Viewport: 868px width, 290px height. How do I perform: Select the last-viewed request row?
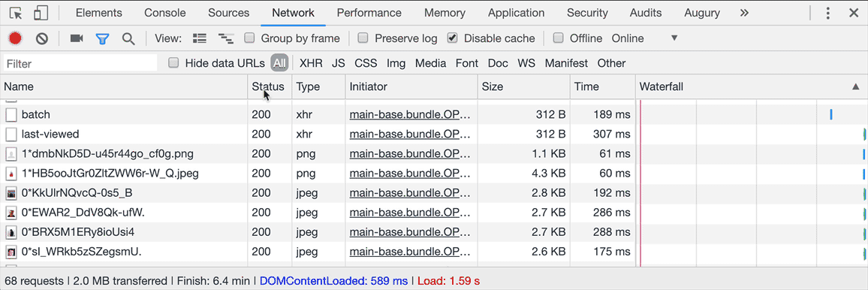pyautogui.click(x=434, y=134)
